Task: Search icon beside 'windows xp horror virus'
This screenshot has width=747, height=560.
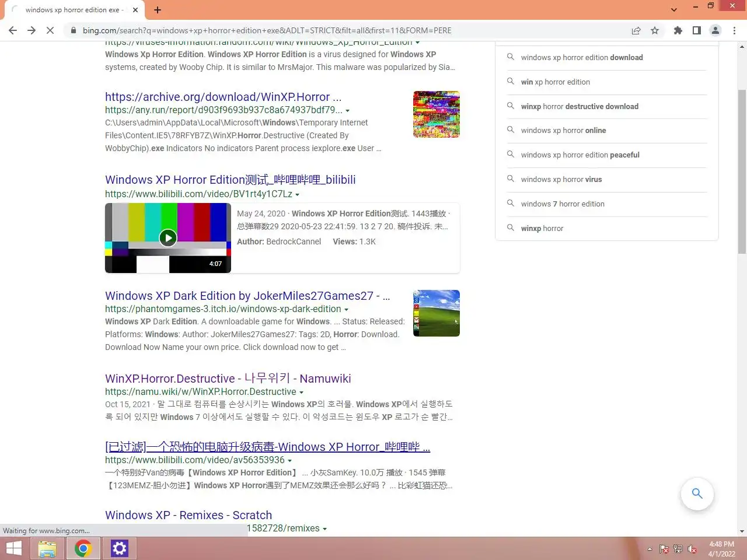Action: [x=511, y=179]
